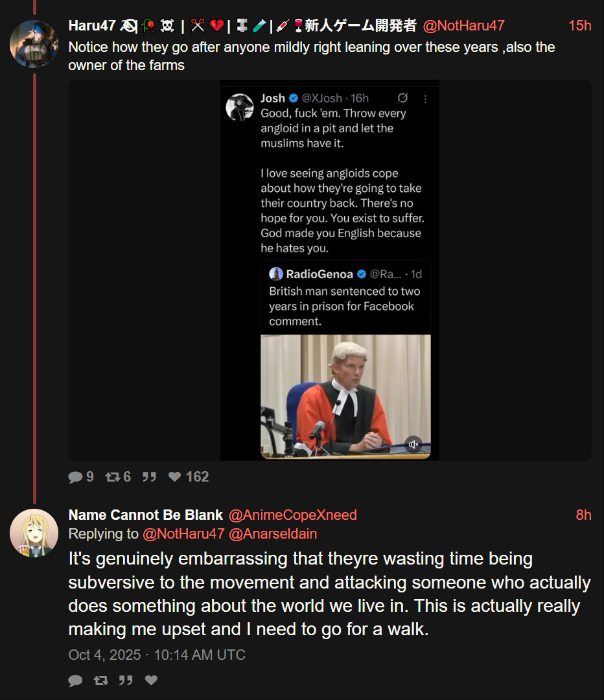Click Haru47's profile avatar
The image size is (604, 700).
(34, 43)
